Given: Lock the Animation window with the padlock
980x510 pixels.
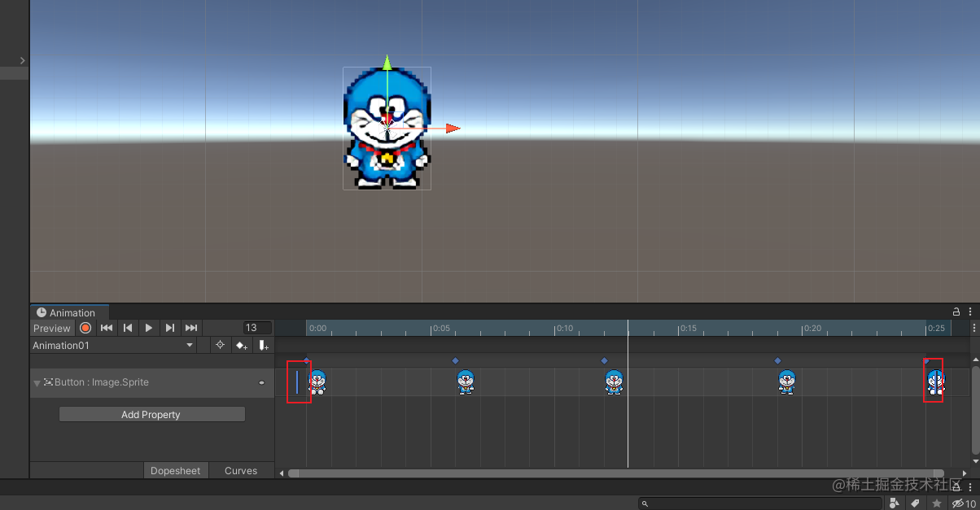Looking at the screenshot, I should pyautogui.click(x=956, y=312).
